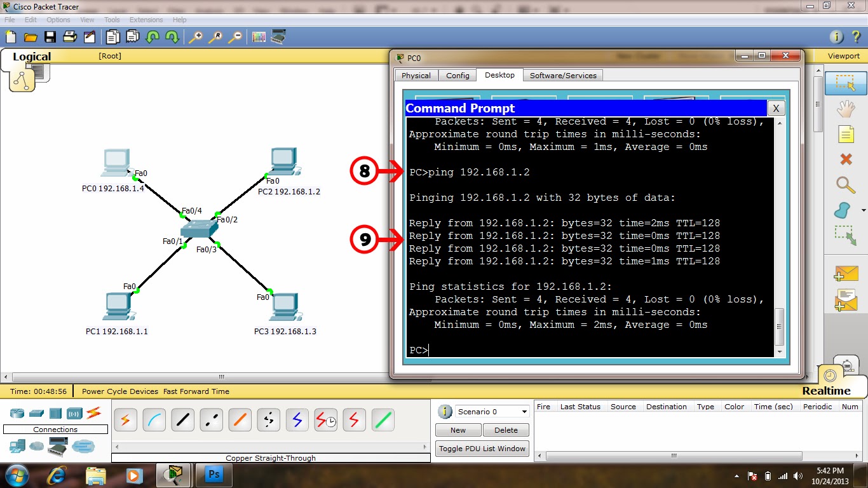Select the Copper Cross-Over cable tool
This screenshot has width=868, height=488.
pyautogui.click(x=211, y=420)
